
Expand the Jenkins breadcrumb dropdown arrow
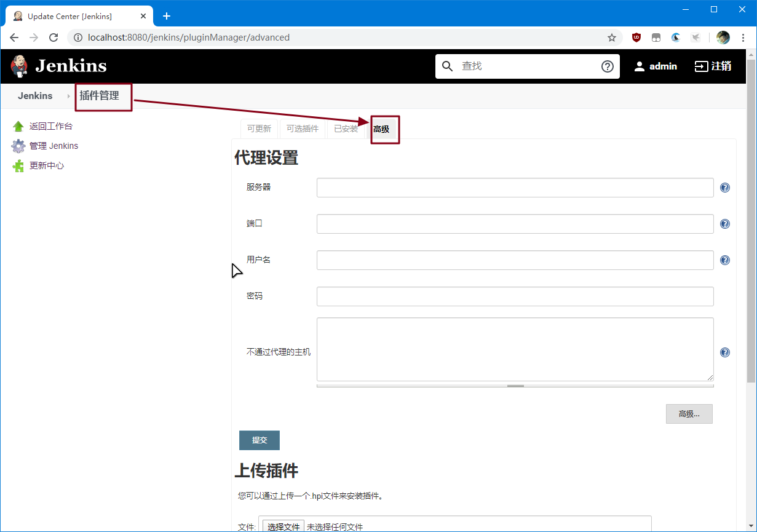[x=68, y=96]
